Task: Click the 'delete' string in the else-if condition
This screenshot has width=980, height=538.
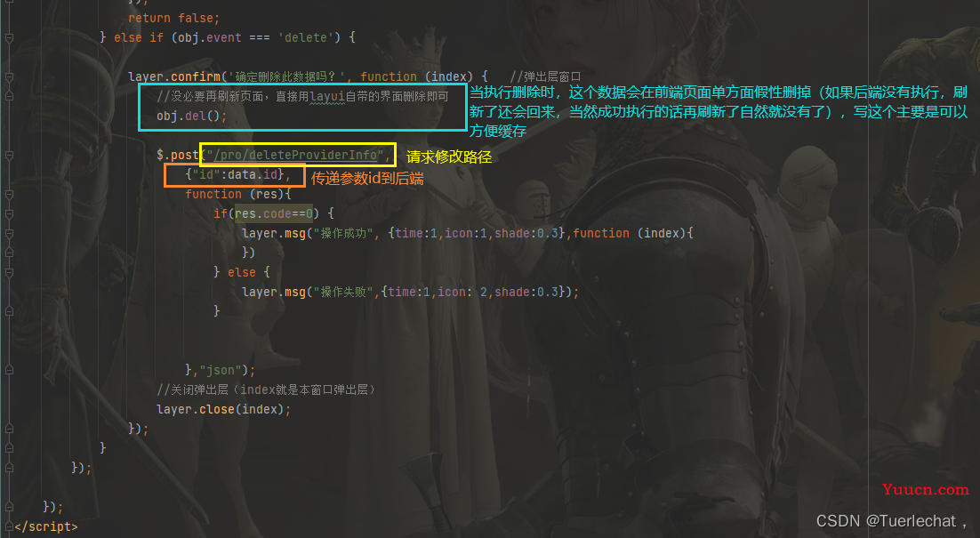Action: (x=305, y=37)
